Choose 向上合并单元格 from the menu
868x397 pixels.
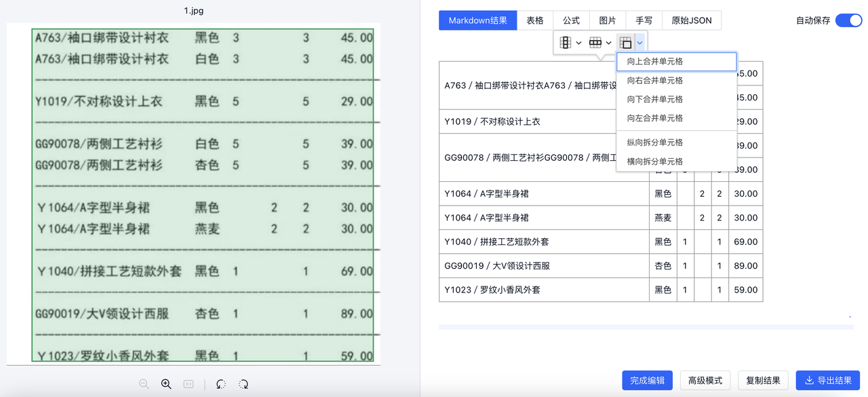pos(676,62)
